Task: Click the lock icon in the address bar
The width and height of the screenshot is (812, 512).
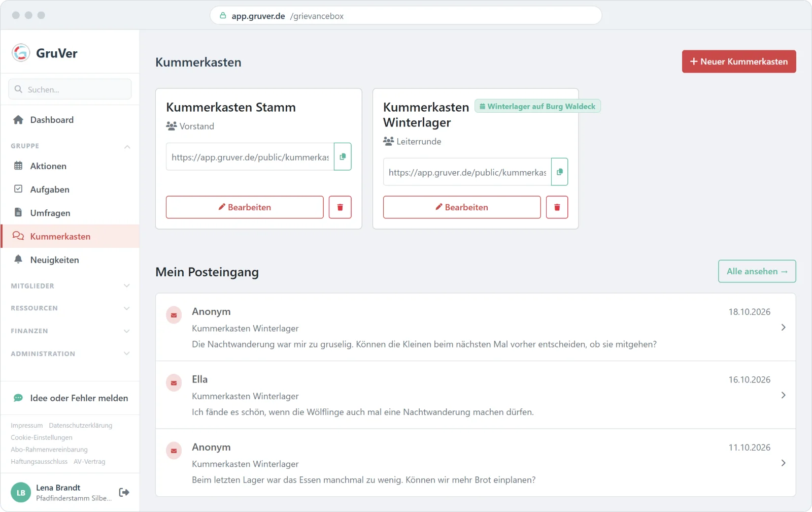Action: point(223,16)
